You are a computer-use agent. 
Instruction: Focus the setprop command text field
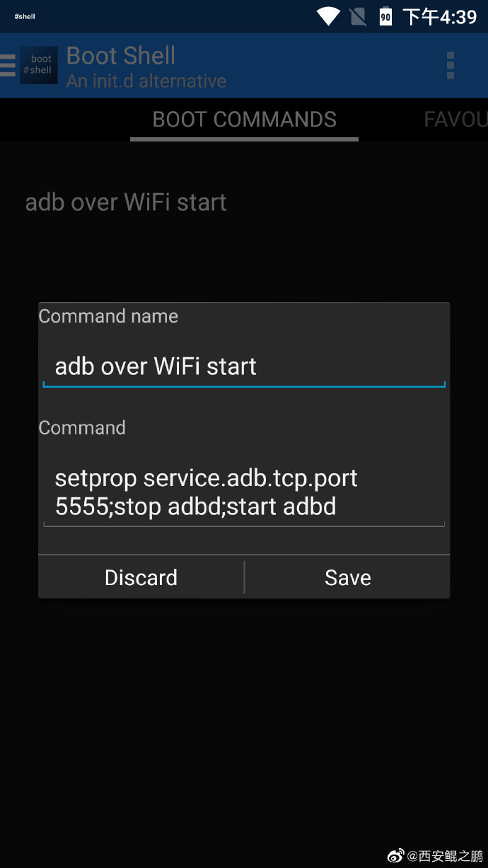(x=244, y=492)
